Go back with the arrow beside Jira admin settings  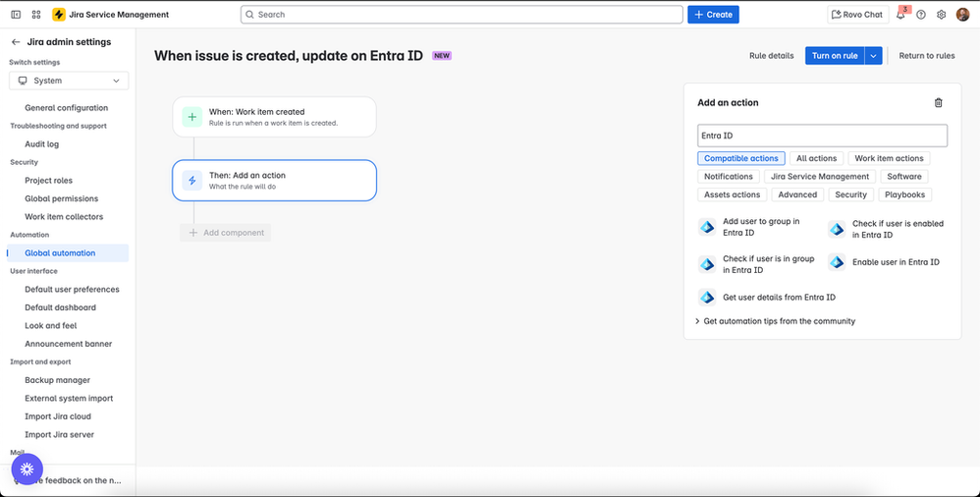pyautogui.click(x=16, y=42)
